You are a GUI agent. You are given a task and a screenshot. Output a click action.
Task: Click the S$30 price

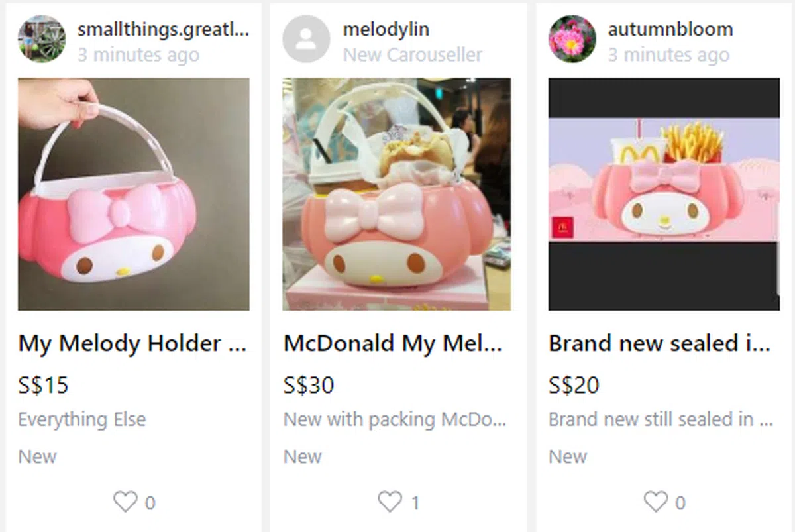click(309, 385)
